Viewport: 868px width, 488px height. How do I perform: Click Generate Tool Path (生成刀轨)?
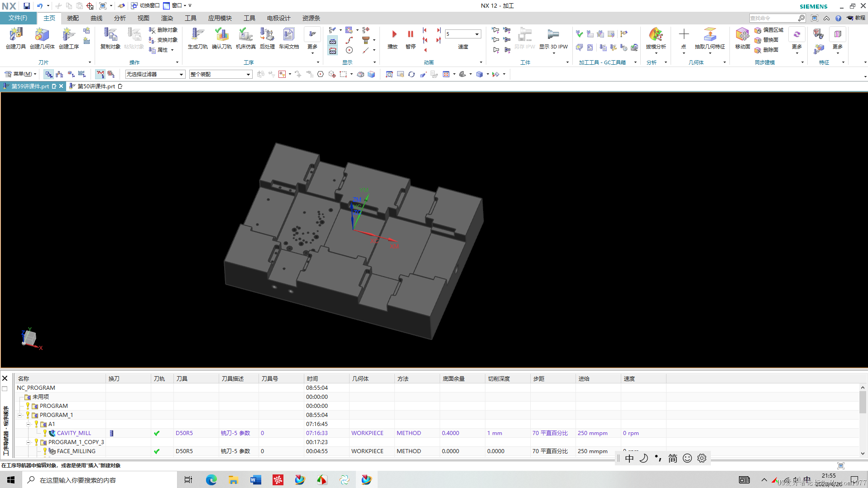(x=197, y=38)
